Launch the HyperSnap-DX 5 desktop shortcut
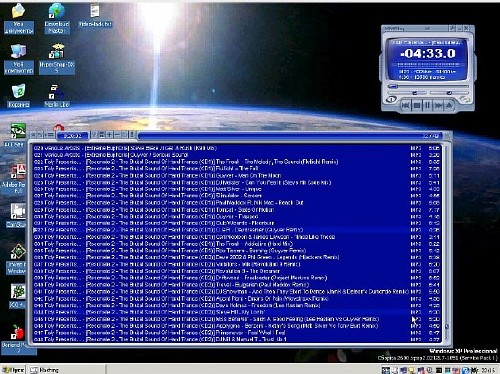This screenshot has height=374, width=500. (57, 59)
